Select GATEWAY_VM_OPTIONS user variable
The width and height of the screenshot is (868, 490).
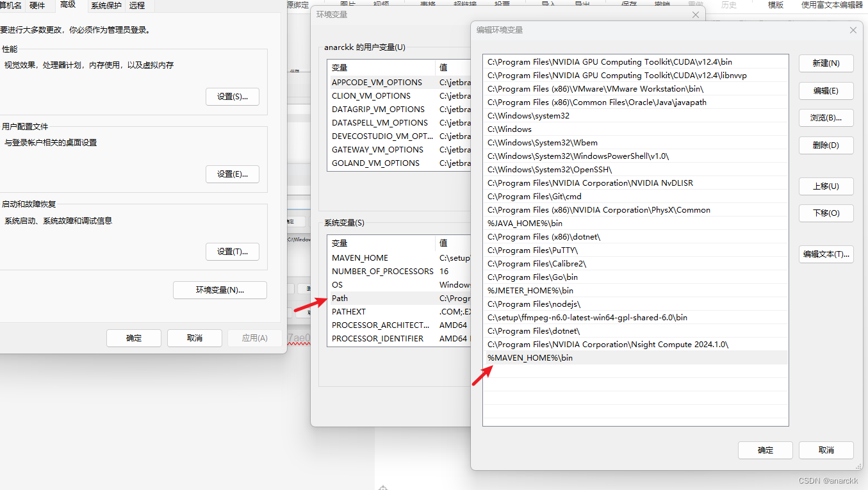[x=399, y=150]
